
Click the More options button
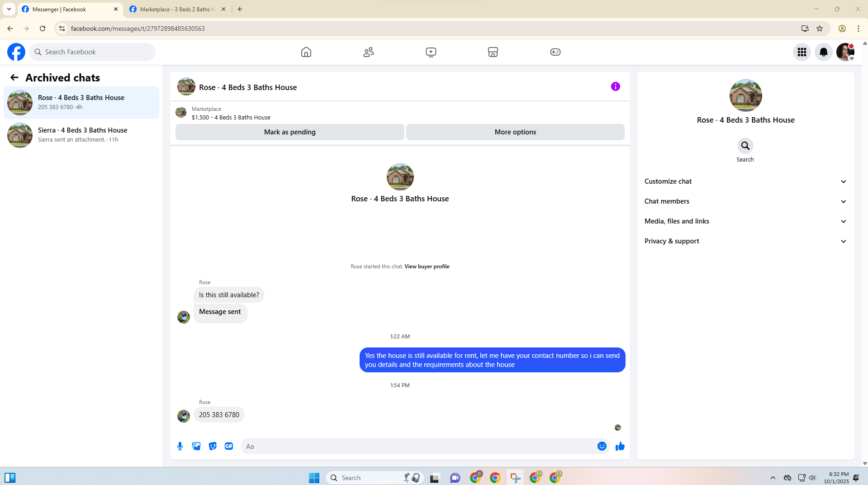pos(515,132)
